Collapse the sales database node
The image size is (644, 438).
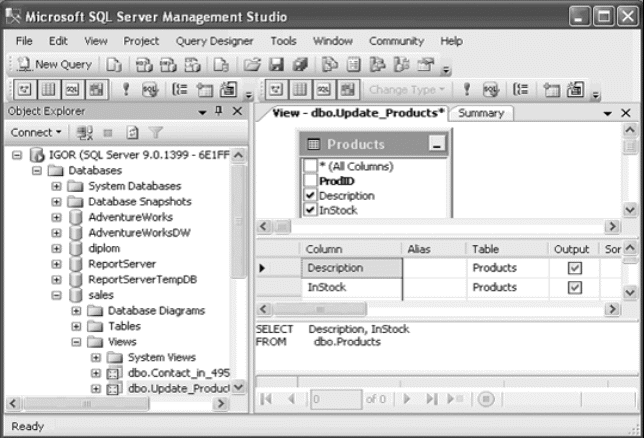coord(56,295)
